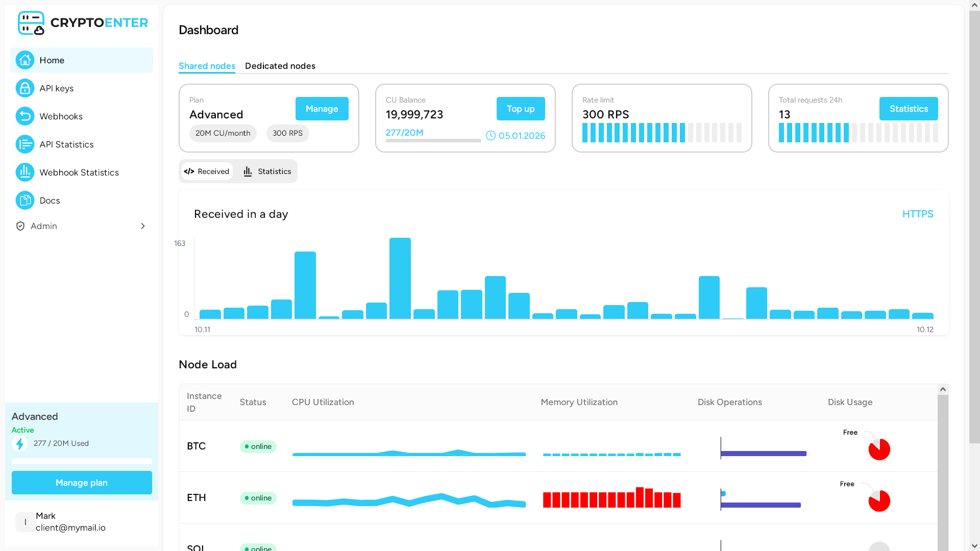This screenshot has width=980, height=551.
Task: Switch to Dedicated nodes tab
Action: coord(280,66)
